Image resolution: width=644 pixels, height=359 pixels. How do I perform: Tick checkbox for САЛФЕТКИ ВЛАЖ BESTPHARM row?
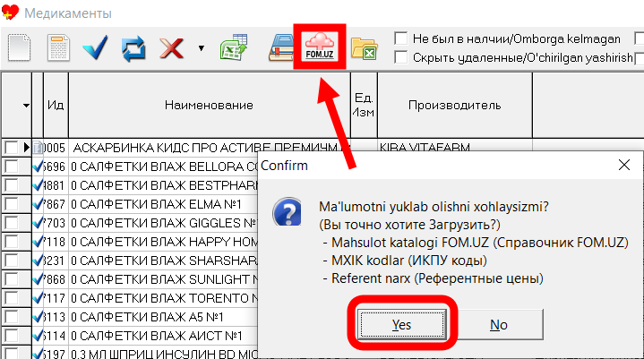(x=12, y=185)
